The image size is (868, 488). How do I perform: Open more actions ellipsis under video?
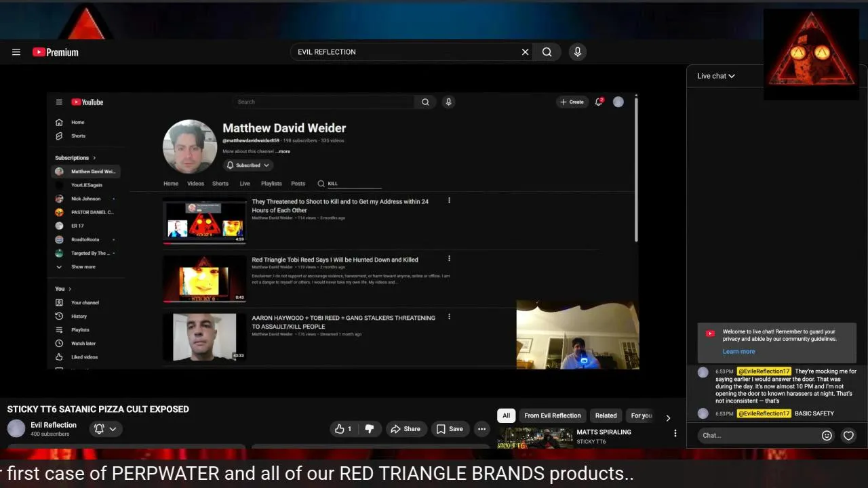(481, 429)
